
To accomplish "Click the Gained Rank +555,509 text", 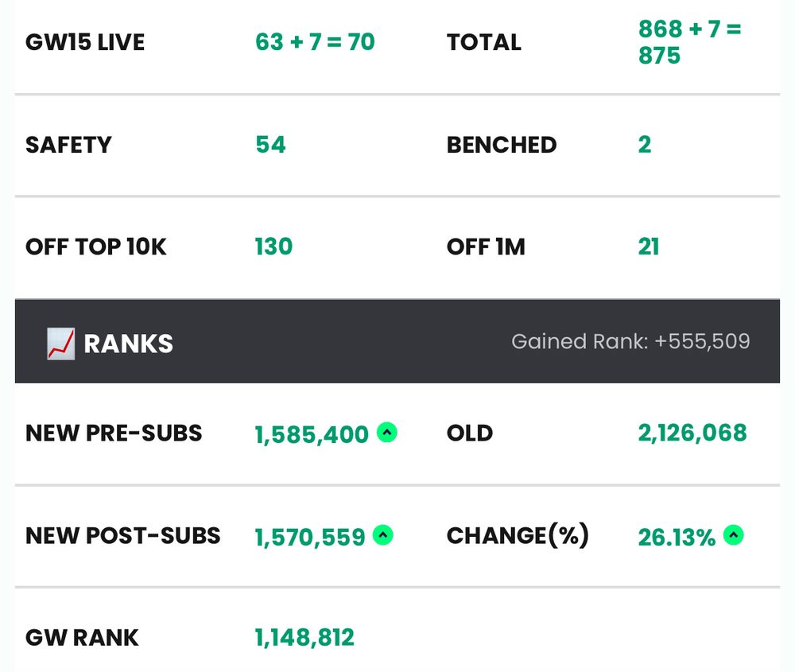I will pyautogui.click(x=630, y=342).
